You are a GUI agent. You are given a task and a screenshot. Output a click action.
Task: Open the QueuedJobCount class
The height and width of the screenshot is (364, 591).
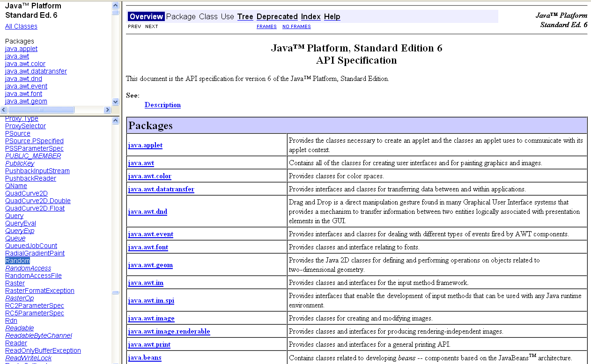(31, 246)
